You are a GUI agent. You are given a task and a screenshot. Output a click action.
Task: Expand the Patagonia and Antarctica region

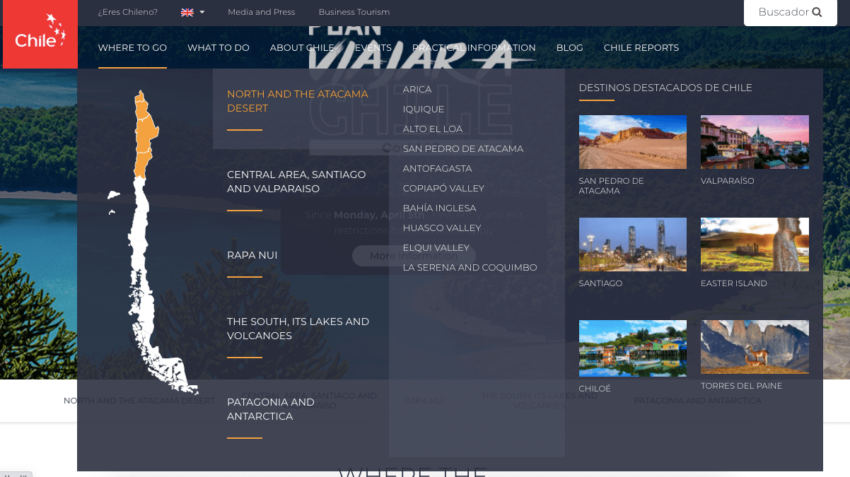[270, 409]
